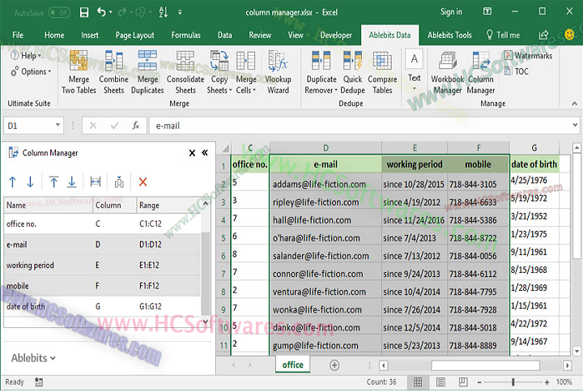Open Column Manager from ribbon
The image size is (583, 392).
[481, 72]
